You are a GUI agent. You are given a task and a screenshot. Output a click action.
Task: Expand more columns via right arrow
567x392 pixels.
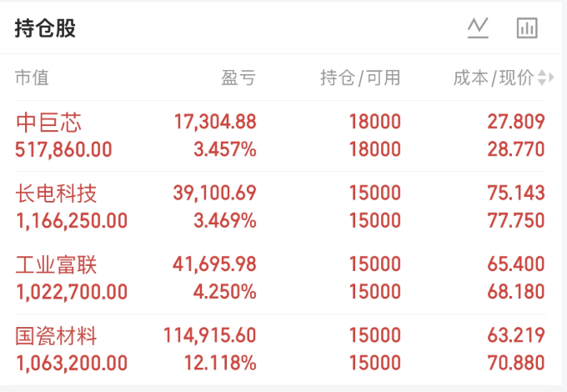551,78
